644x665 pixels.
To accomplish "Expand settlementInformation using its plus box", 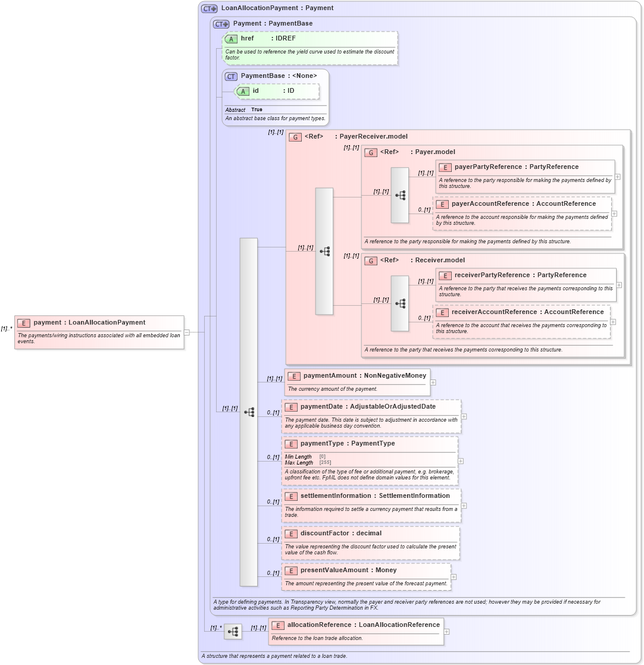I will point(463,505).
